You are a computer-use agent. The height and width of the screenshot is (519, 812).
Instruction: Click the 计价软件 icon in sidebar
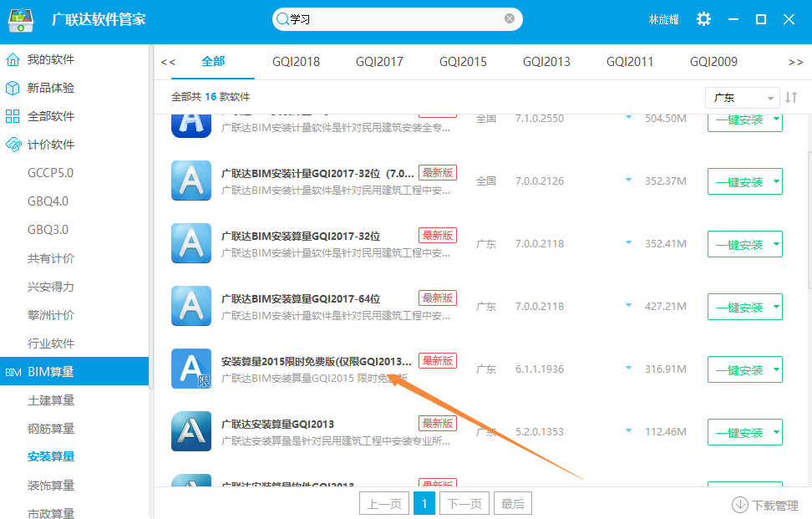tap(13, 145)
